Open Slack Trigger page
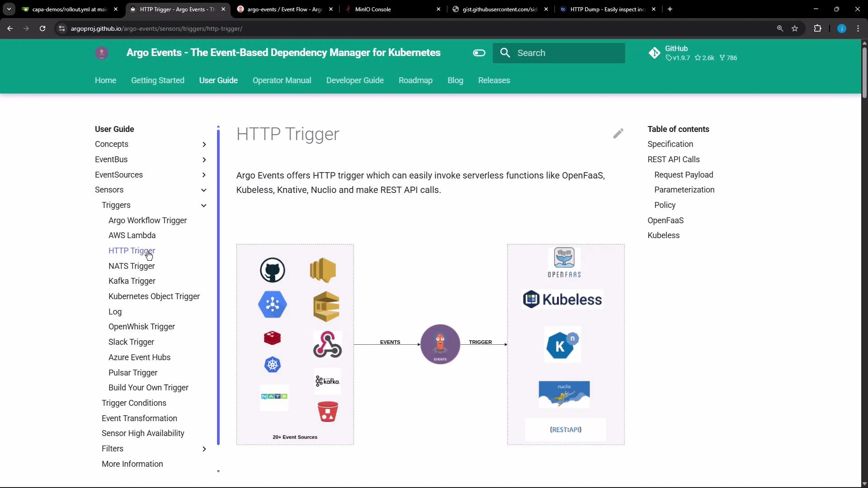 (x=131, y=342)
